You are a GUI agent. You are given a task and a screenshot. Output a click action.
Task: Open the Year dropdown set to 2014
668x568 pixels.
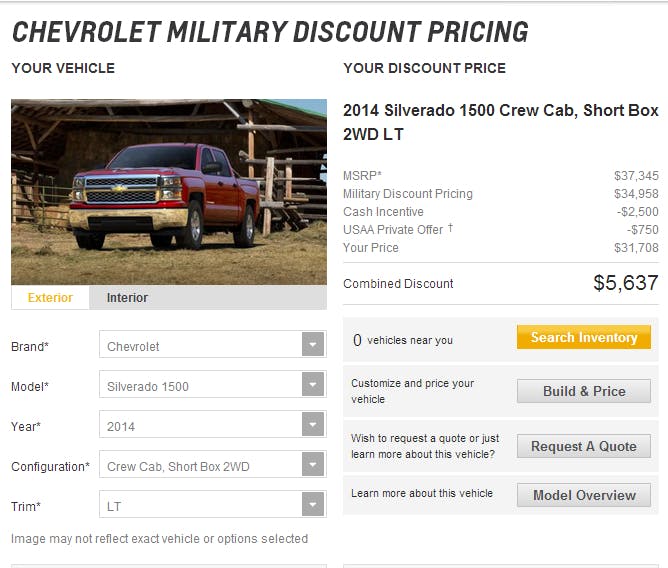click(x=313, y=426)
